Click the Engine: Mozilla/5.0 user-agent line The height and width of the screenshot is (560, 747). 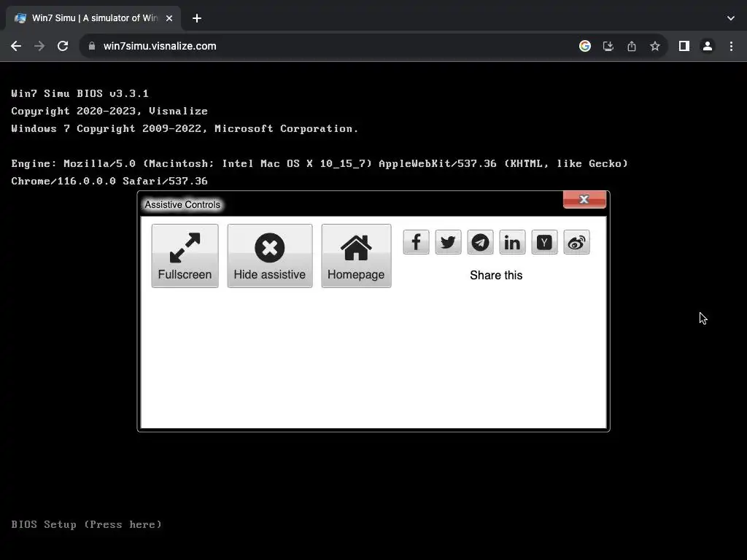(x=320, y=163)
